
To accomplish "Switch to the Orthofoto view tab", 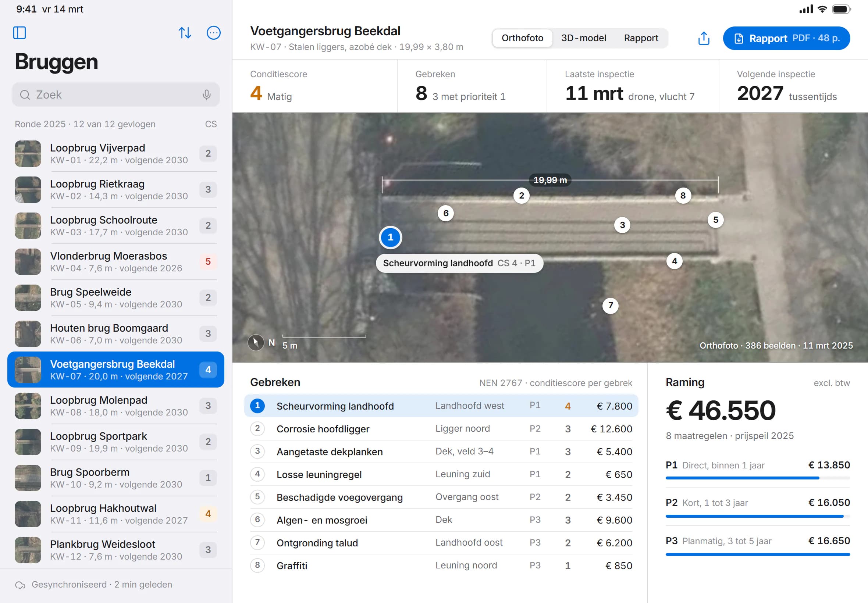I will click(x=522, y=38).
